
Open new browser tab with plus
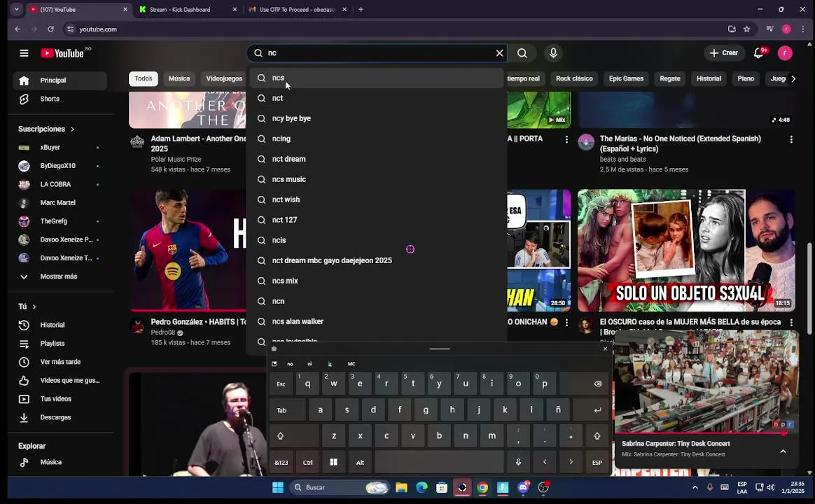pos(361,9)
